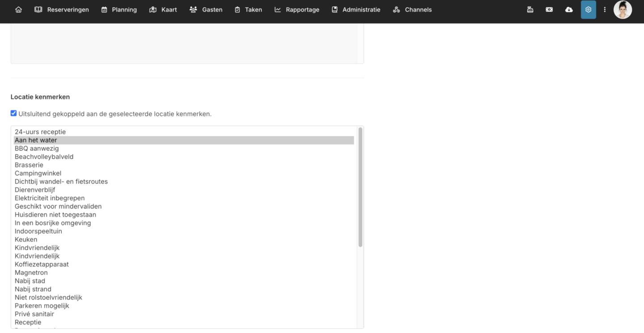Image resolution: width=644 pixels, height=333 pixels.
Task: Choose 'Elektriciteit inbegrepen' in the list
Action: [50, 198]
